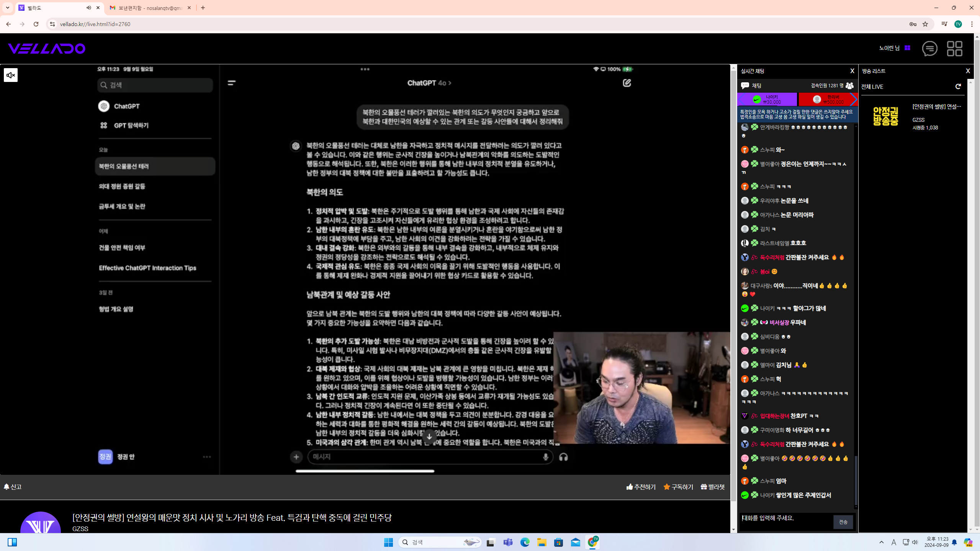Report the stream with 신고
This screenshot has height=551, width=980.
click(x=13, y=487)
